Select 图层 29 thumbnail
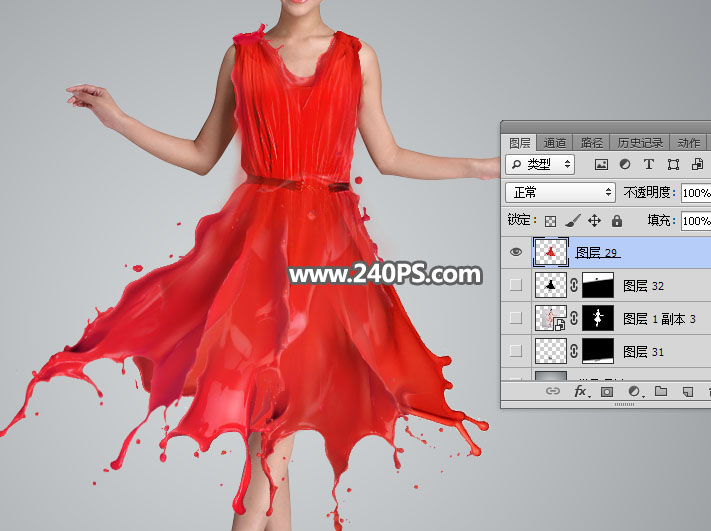 pyautogui.click(x=551, y=252)
